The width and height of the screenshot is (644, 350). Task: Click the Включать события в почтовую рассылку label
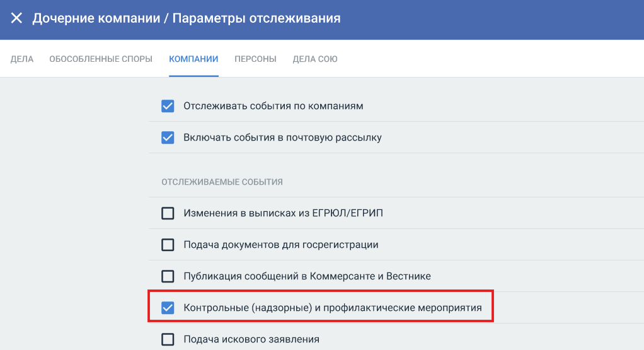click(282, 137)
